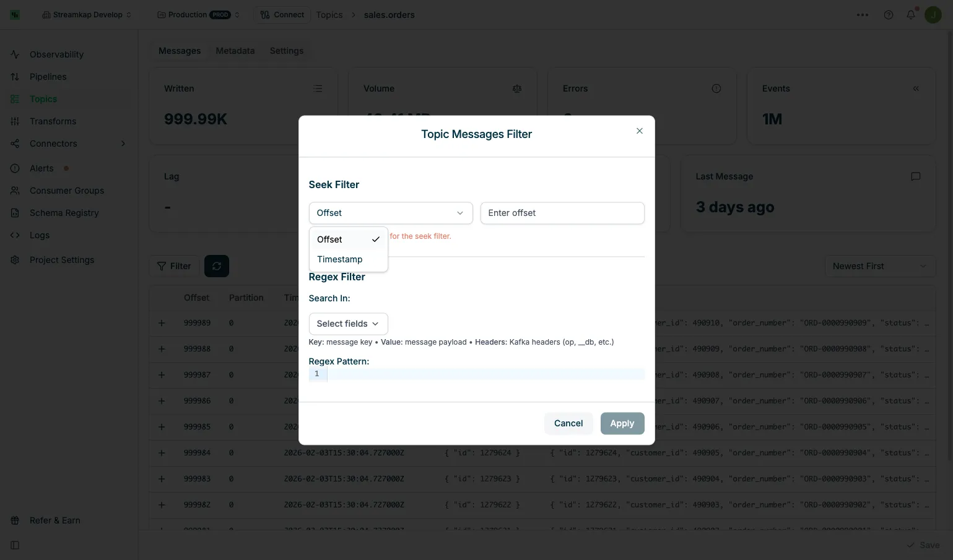Click into the Regex Pattern editor
This screenshot has height=560, width=953.
click(x=485, y=374)
